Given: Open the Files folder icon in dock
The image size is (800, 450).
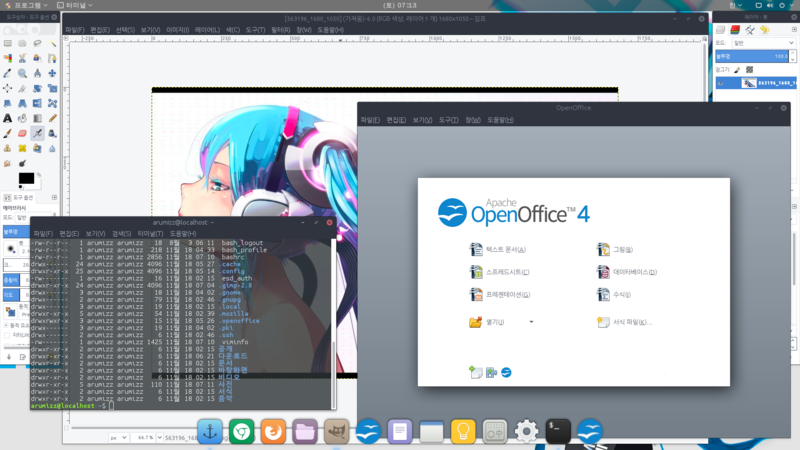Looking at the screenshot, I should [x=305, y=432].
